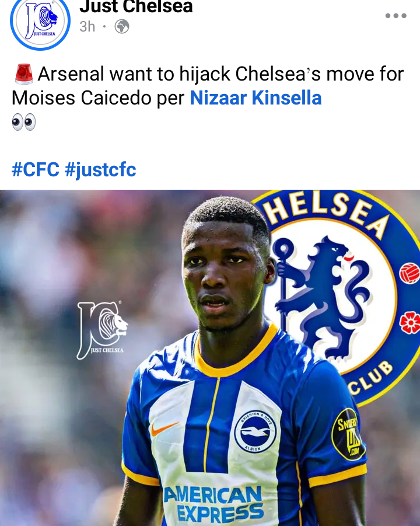Click the 3h post timestamp

[87, 26]
